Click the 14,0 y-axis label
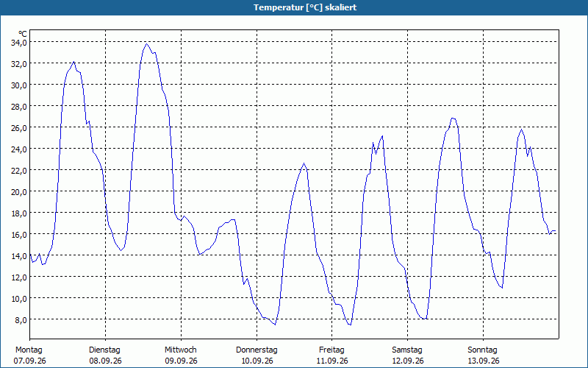Image resolution: width=588 pixels, height=368 pixels. click(x=19, y=256)
